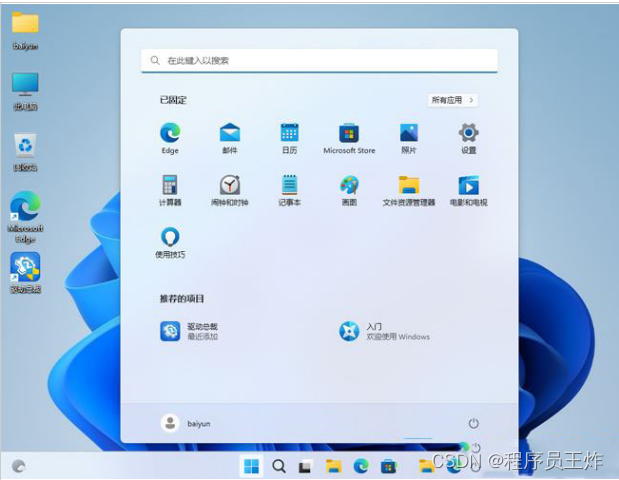
Task: Open Edge from the pinned apps
Action: point(170,139)
